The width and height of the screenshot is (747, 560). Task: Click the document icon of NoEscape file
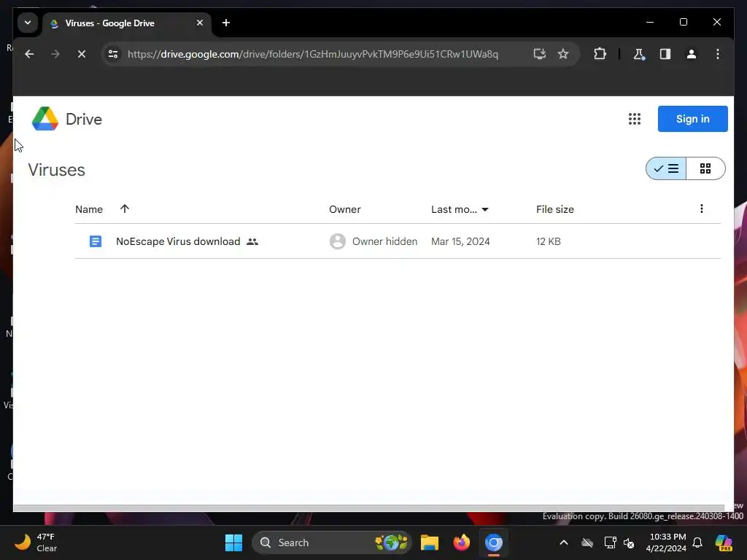pos(96,241)
